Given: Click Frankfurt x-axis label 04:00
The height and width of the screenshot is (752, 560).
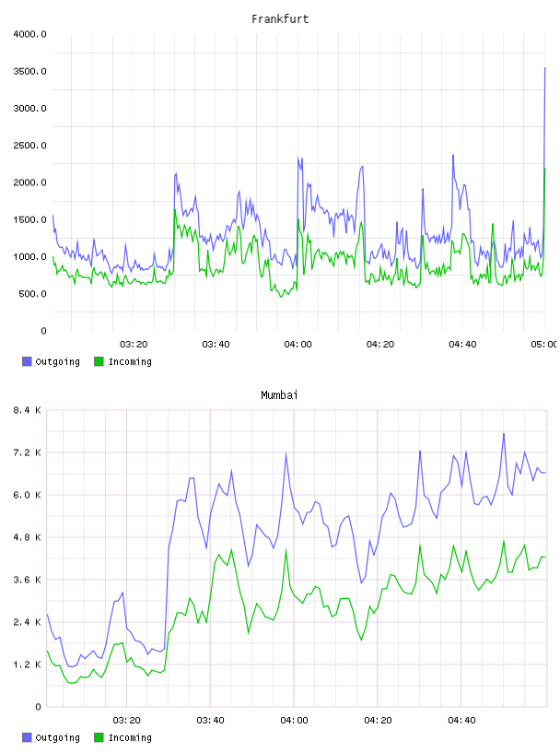Looking at the screenshot, I should click(297, 345).
